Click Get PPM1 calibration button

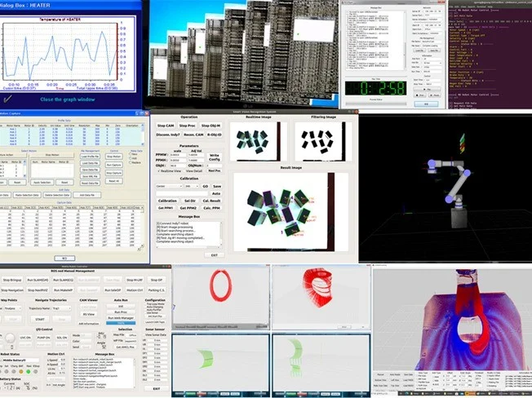(165, 209)
